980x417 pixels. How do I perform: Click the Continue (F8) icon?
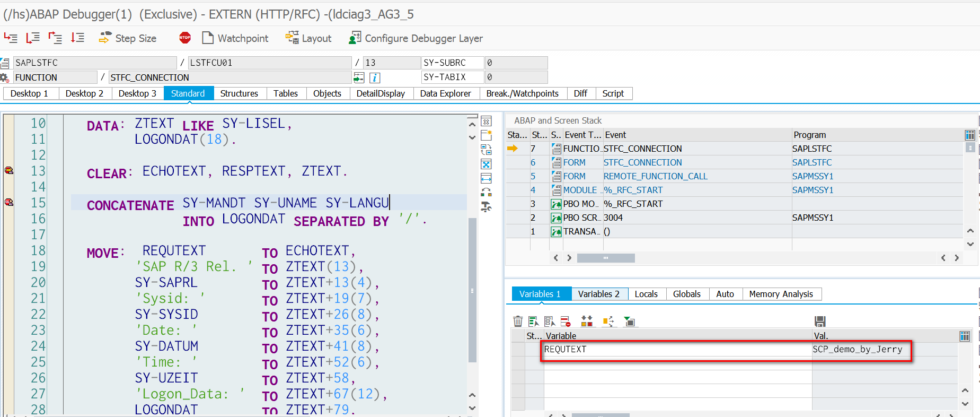pyautogui.click(x=77, y=38)
